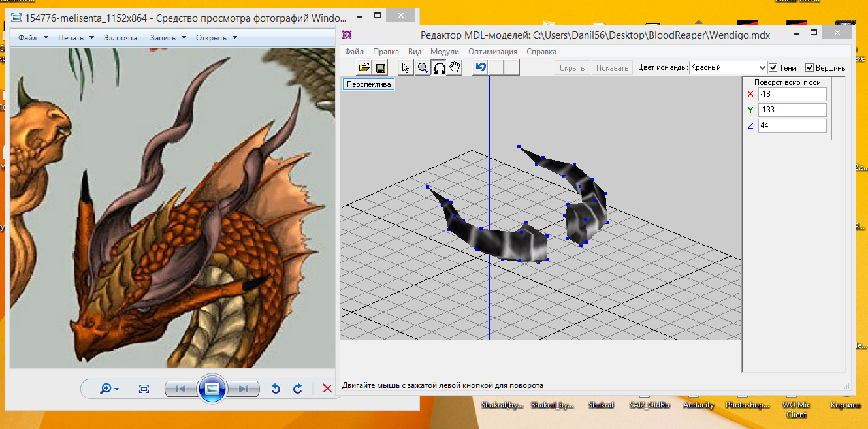Image resolution: width=868 pixels, height=429 pixels.
Task: Open Оптимизация menu
Action: (492, 51)
